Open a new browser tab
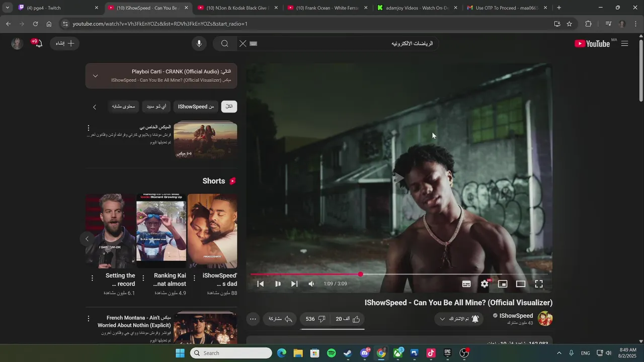Image resolution: width=644 pixels, height=362 pixels. click(559, 8)
